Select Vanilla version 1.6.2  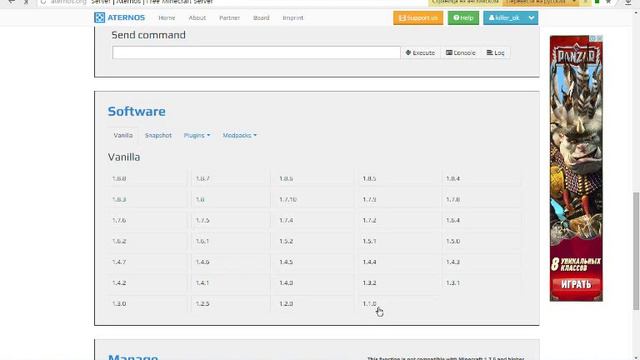(147, 241)
